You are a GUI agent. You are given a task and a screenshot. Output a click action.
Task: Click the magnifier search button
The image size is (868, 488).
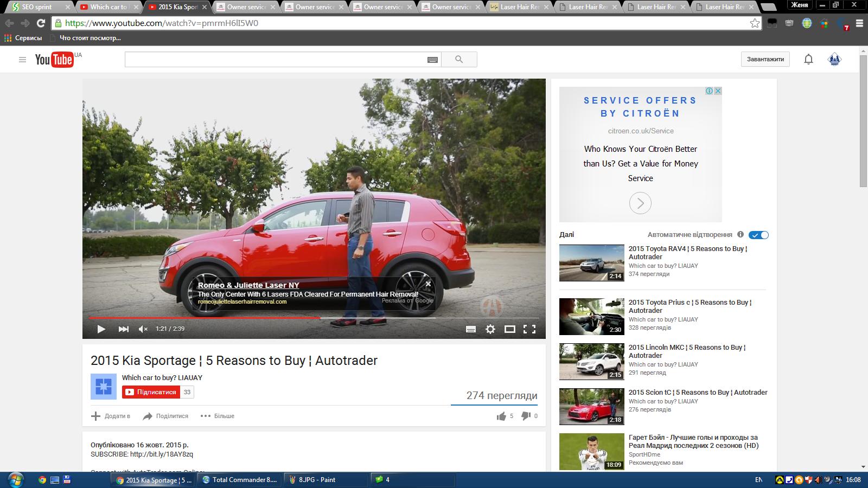click(x=459, y=60)
